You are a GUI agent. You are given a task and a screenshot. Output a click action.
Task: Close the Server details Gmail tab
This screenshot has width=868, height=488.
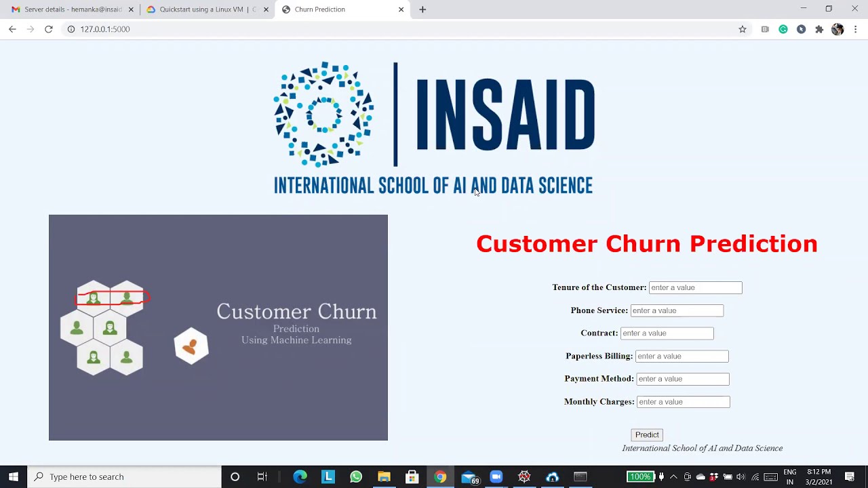131,9
